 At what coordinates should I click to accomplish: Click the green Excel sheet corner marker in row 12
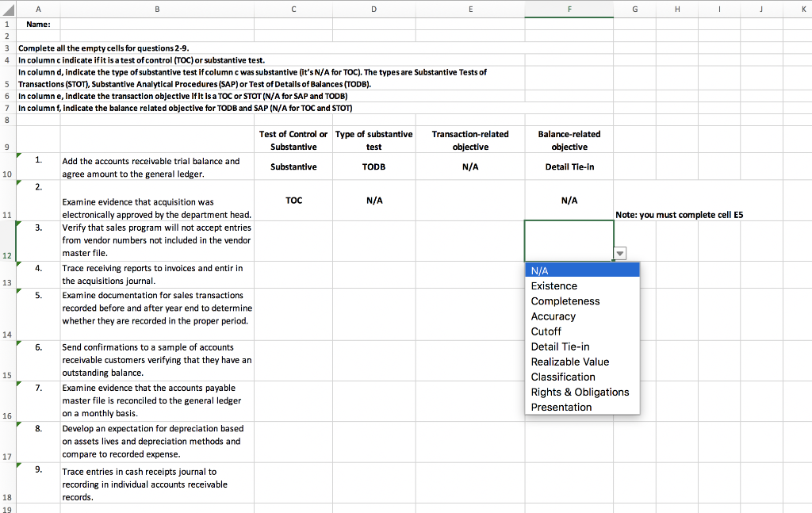point(17,224)
